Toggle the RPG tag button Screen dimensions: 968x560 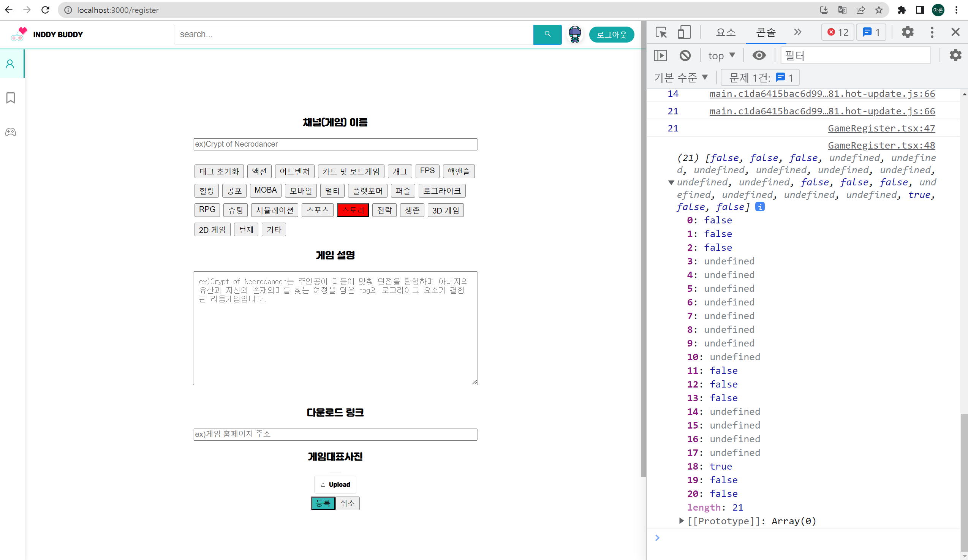point(207,210)
